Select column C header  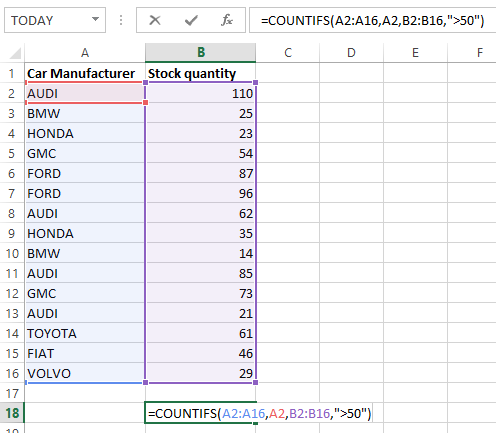pos(288,53)
